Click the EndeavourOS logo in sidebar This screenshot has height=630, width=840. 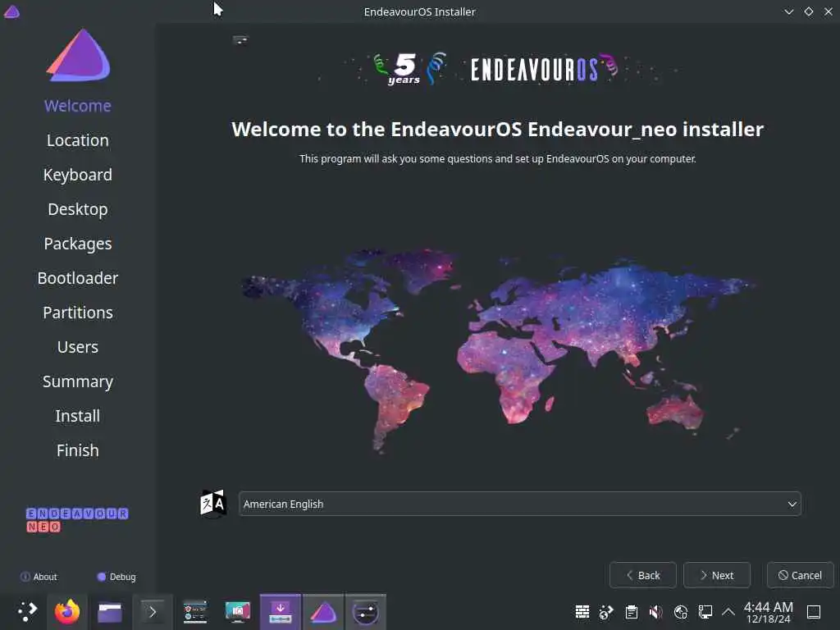(78, 55)
